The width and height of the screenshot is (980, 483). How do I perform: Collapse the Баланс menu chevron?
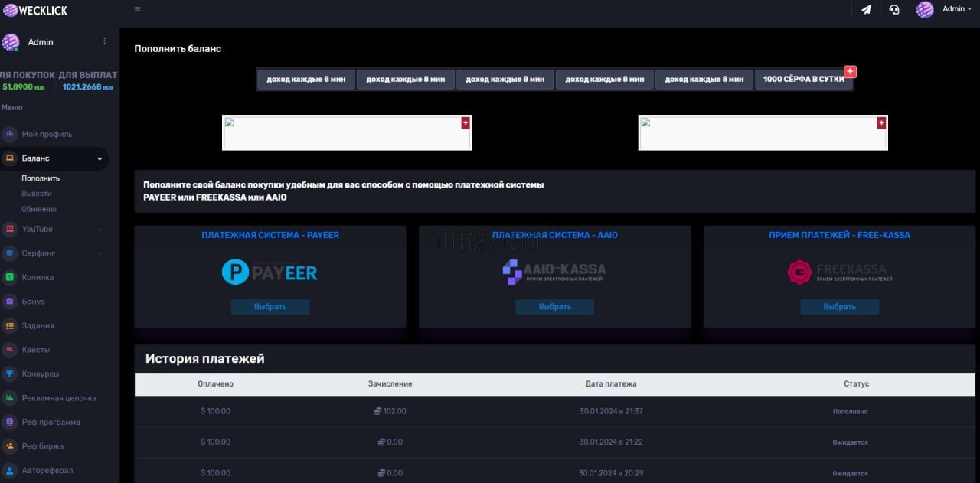[99, 158]
